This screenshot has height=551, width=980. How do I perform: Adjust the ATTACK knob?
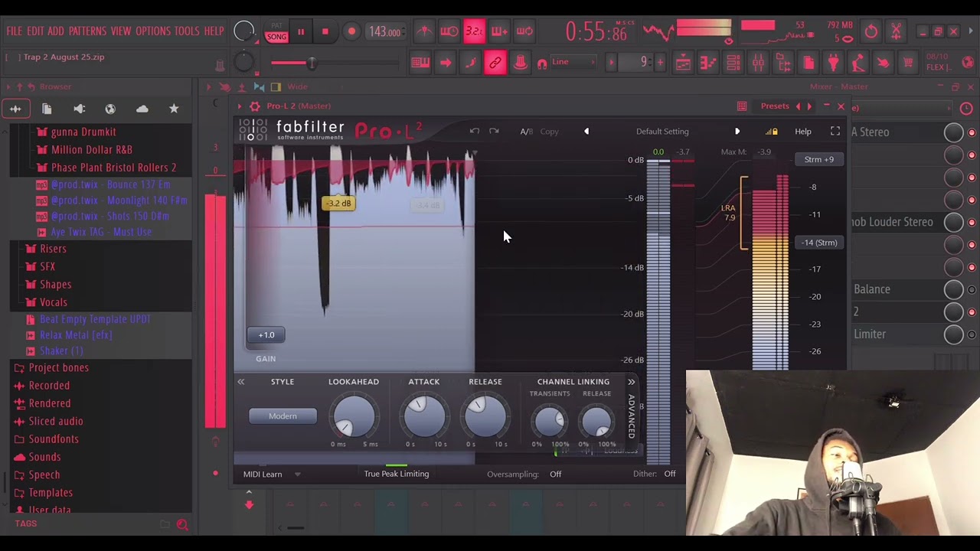[x=424, y=416]
